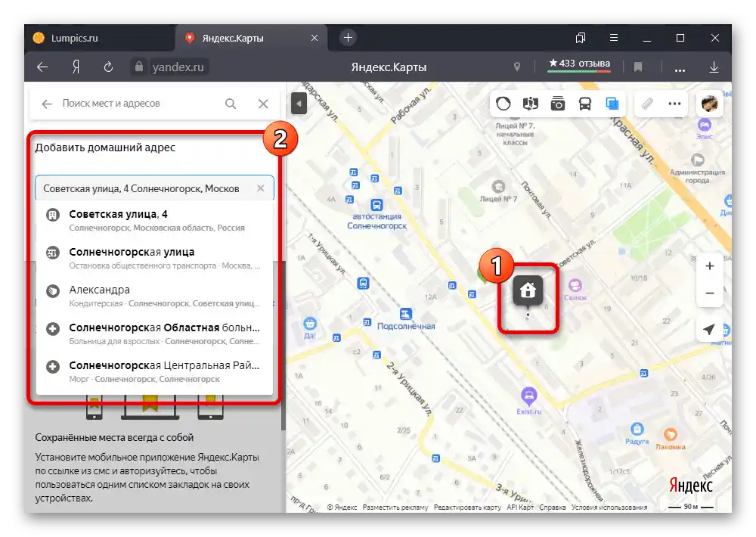Click the home marker on the map

click(528, 290)
